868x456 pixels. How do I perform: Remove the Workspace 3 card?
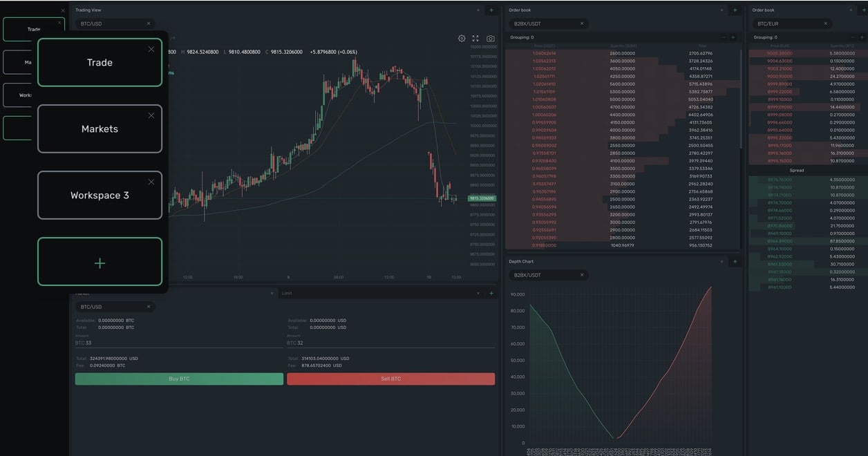(151, 182)
